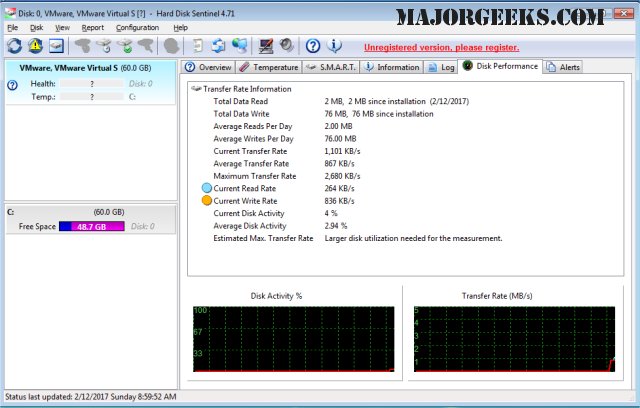Image resolution: width=640 pixels, height=408 pixels.
Task: Open the View menu
Action: point(62,28)
